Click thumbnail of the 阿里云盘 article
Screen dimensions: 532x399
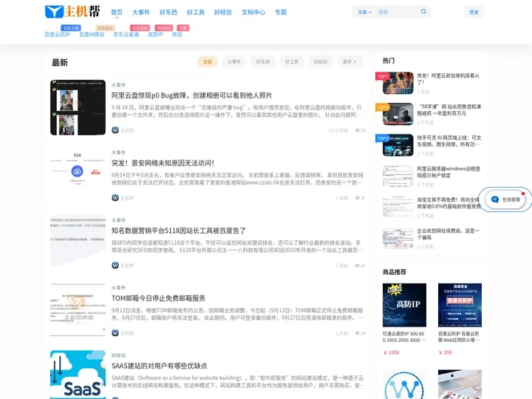click(78, 107)
